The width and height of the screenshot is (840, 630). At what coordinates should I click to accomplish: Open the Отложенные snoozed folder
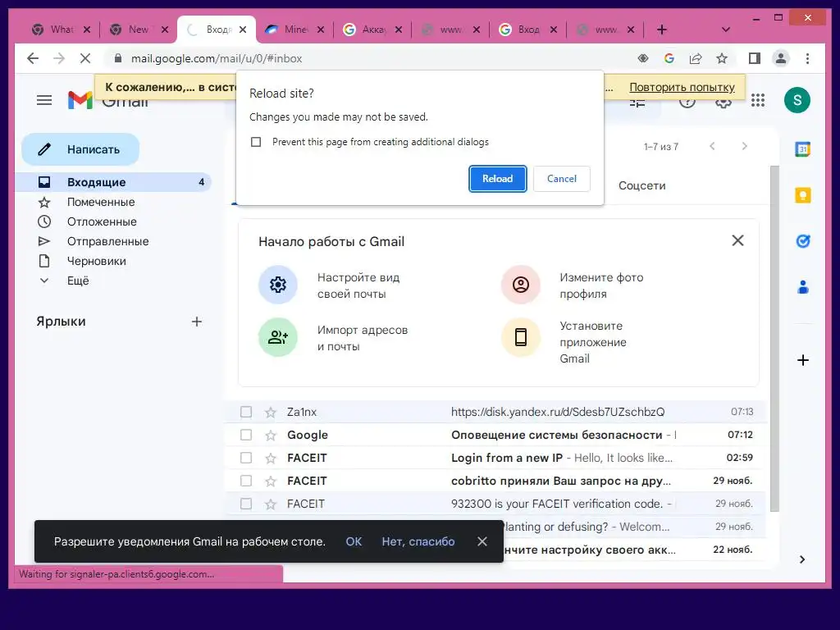tap(102, 221)
